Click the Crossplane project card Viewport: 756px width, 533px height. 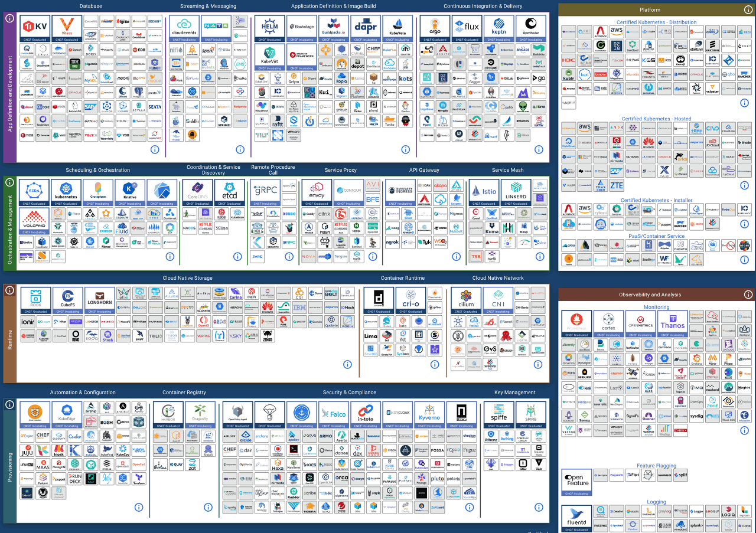coord(98,192)
